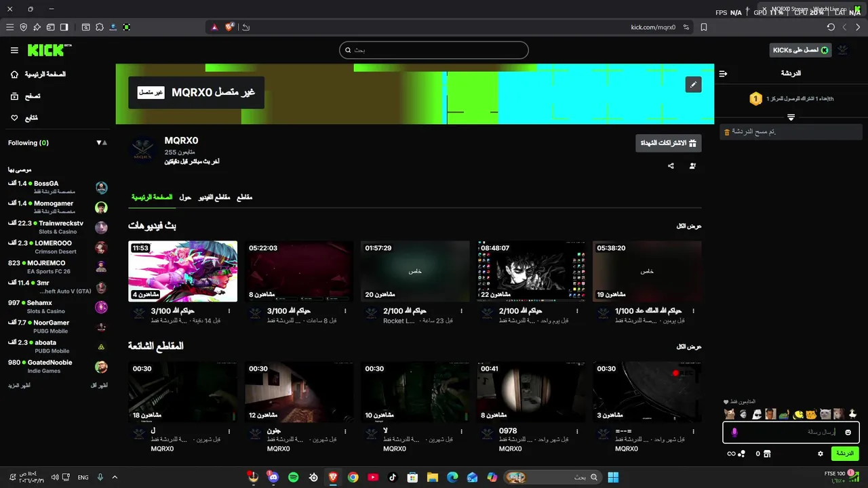Viewport: 868px width, 488px height.
Task: Click the KICK beta logo
Action: click(x=49, y=50)
